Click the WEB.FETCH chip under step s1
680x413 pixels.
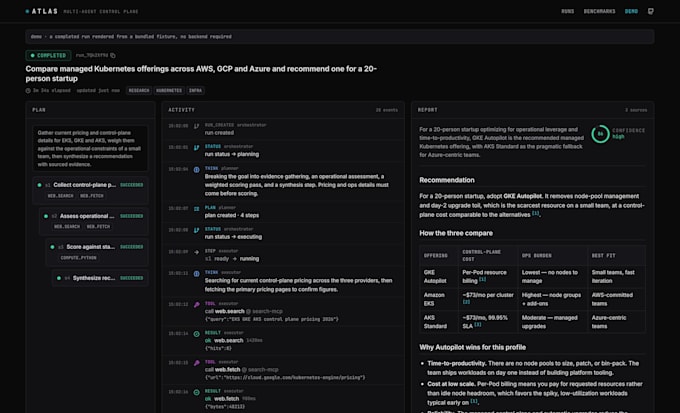tap(92, 196)
